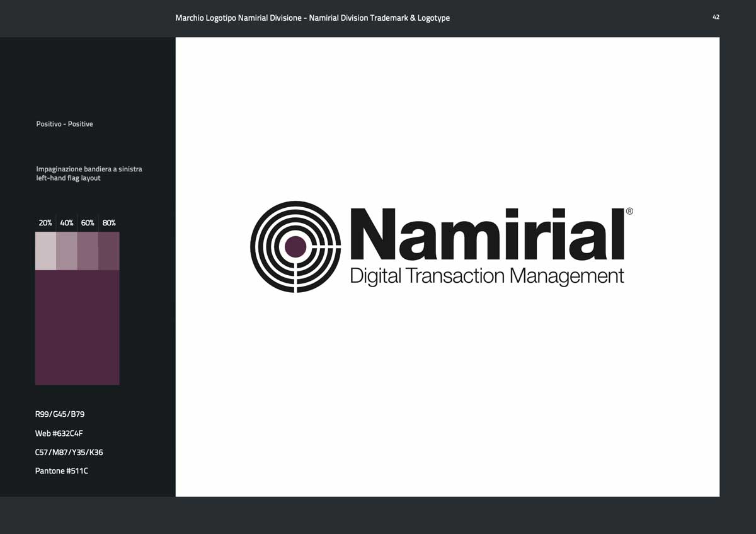Viewport: 756px width, 534px height.
Task: Click the '80%' label
Action: tap(109, 223)
